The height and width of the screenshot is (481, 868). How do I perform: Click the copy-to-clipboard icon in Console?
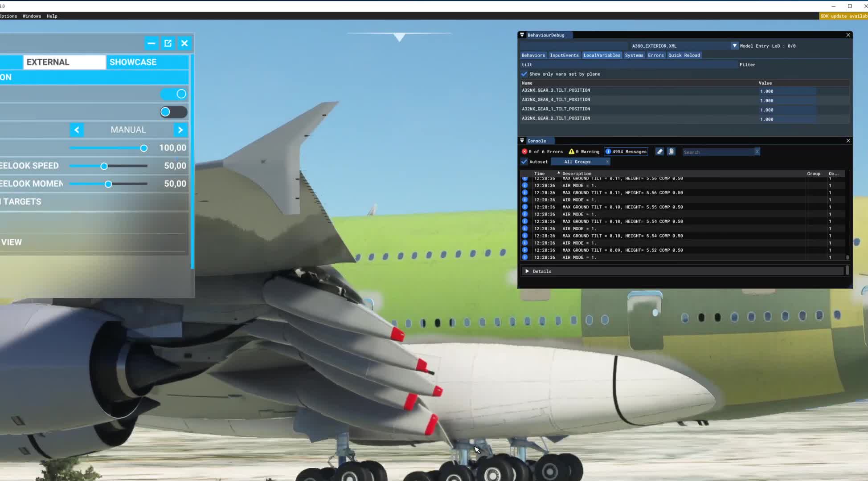point(671,151)
